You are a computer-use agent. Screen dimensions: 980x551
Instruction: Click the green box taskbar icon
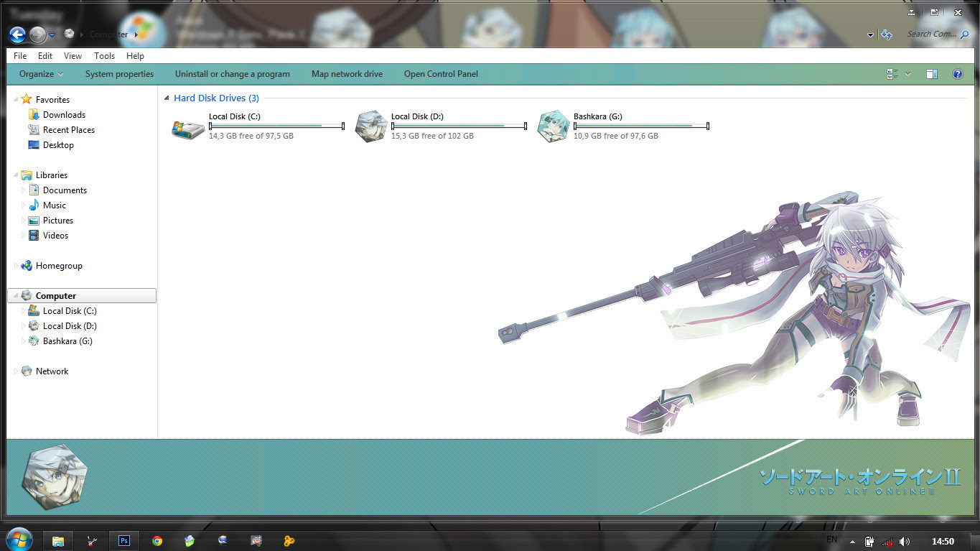[x=190, y=541]
